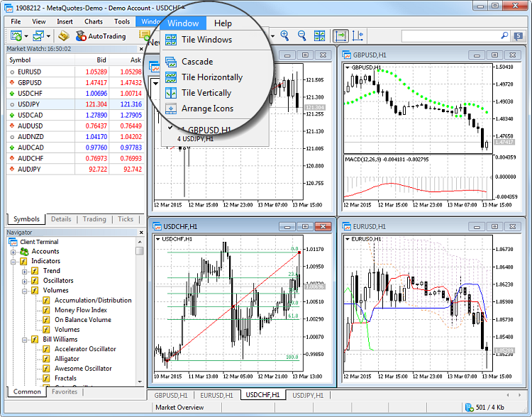Open the chat notifications icon

pyautogui.click(x=518, y=36)
